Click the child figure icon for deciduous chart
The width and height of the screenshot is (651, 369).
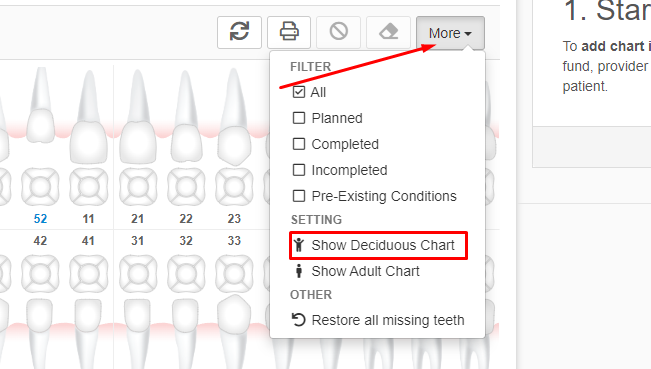[299, 245]
